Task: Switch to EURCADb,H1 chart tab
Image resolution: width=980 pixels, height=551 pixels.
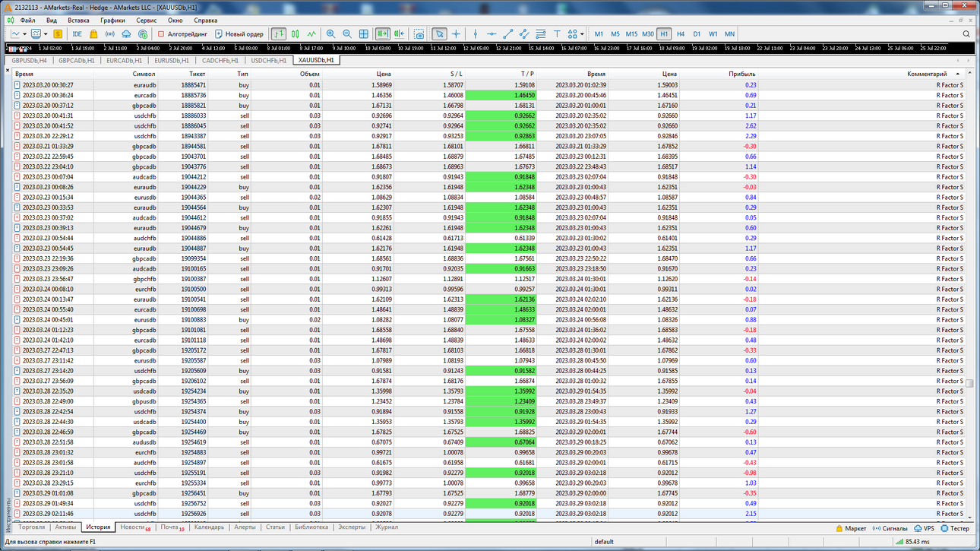Action: pos(125,60)
